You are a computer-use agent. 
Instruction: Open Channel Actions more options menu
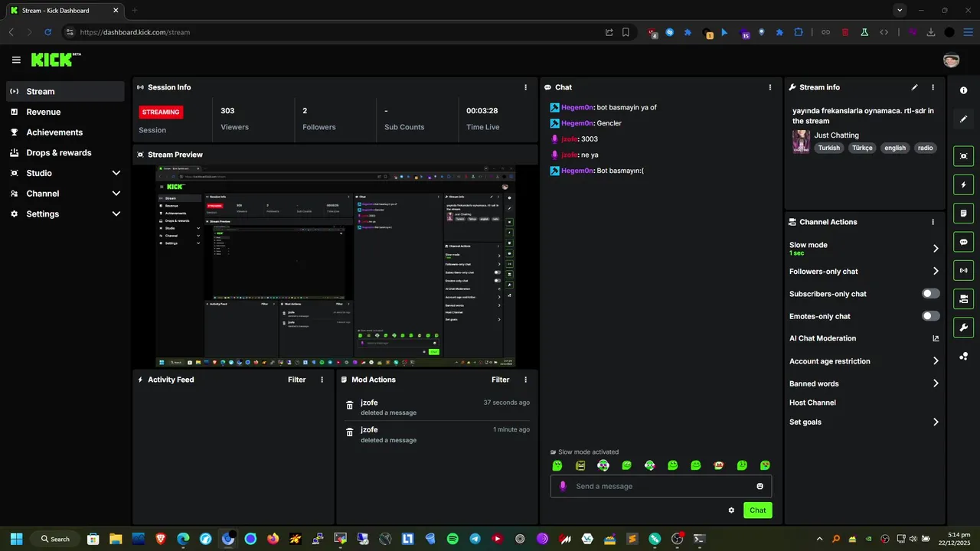933,222
